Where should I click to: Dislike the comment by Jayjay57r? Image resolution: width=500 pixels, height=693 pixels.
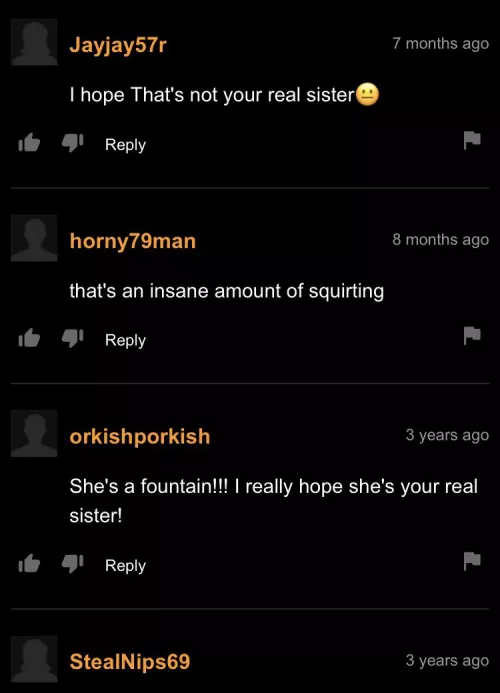(x=72, y=143)
